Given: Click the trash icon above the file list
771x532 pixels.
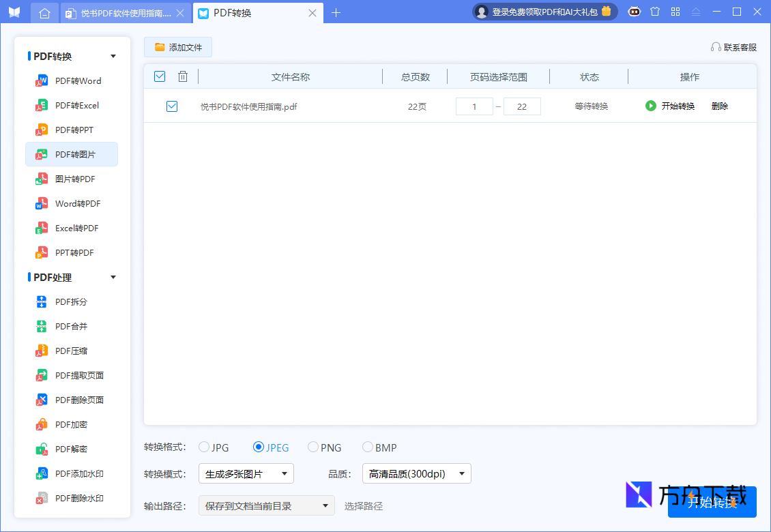Looking at the screenshot, I should coord(183,76).
